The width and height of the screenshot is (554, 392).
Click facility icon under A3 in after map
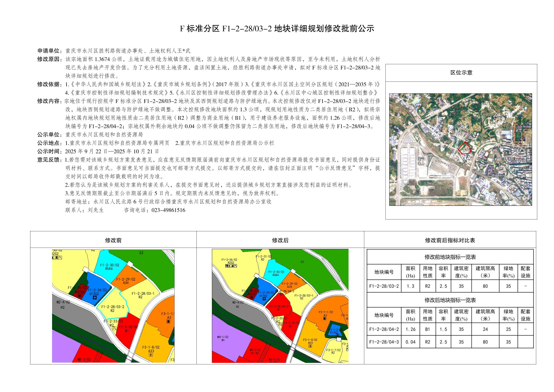[x=325, y=319]
